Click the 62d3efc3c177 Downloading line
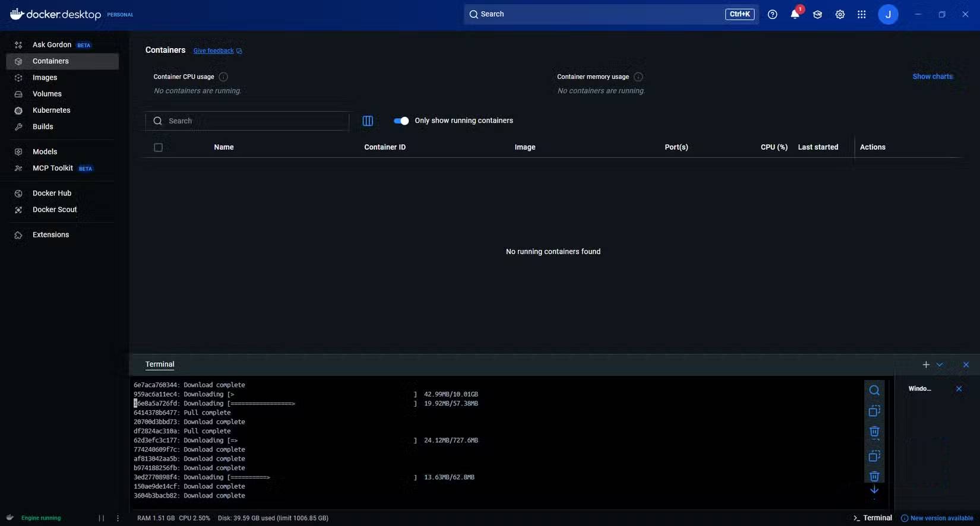The width and height of the screenshot is (980, 526). click(306, 441)
